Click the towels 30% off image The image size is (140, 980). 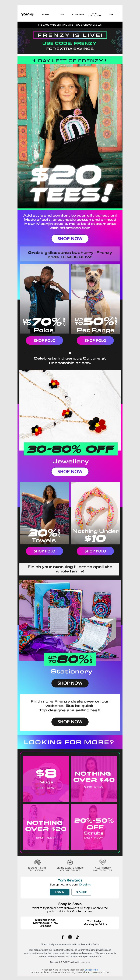click(x=44, y=513)
